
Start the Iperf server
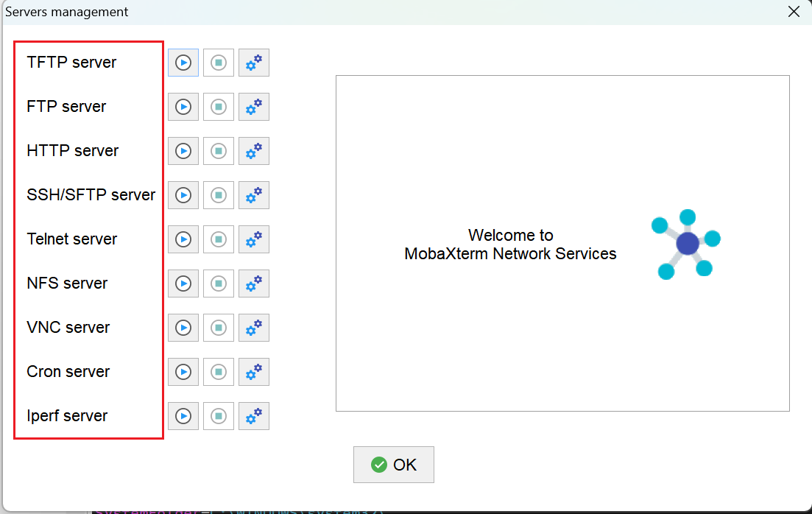click(183, 416)
